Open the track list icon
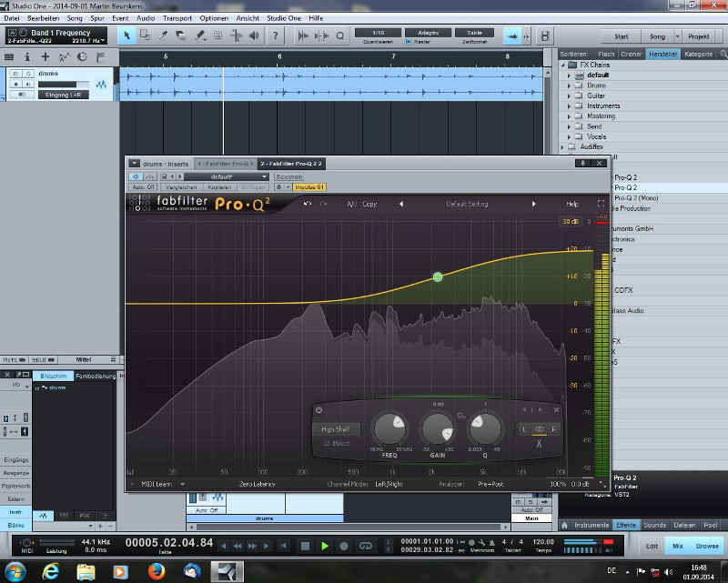Image resolution: width=728 pixels, height=583 pixels. point(9,57)
